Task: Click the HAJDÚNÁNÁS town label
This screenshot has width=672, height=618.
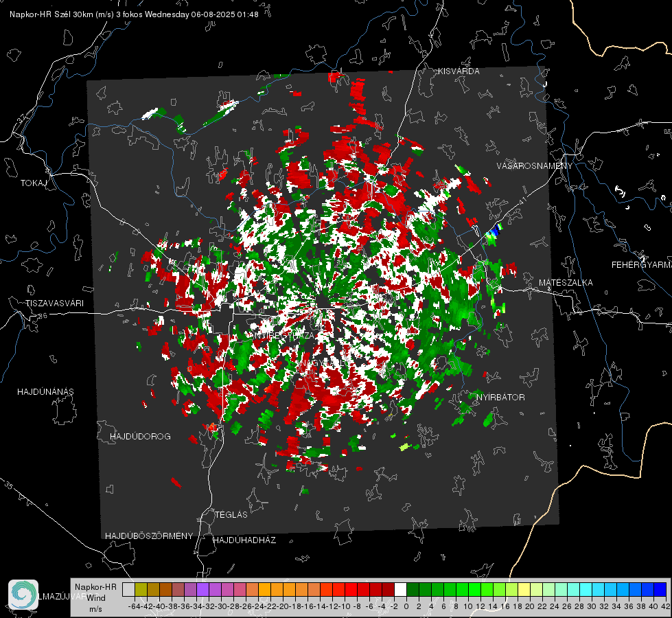Action: 45,392
